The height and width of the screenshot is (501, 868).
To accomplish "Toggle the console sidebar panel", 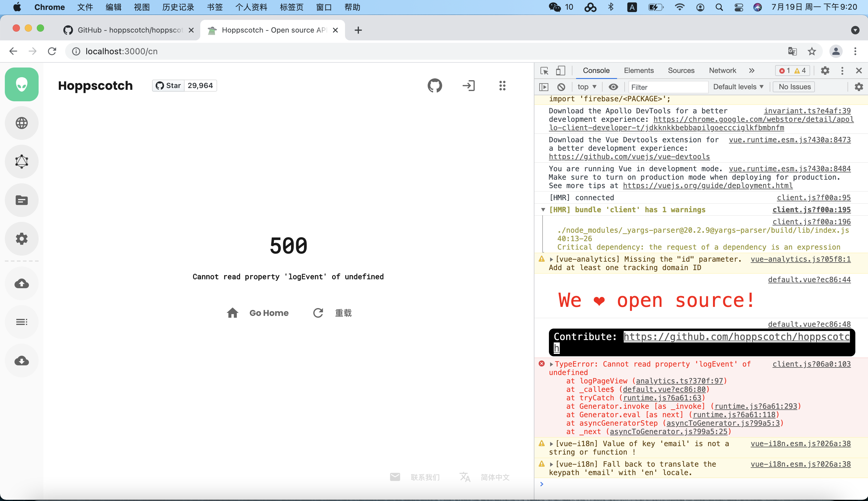I will click(543, 87).
